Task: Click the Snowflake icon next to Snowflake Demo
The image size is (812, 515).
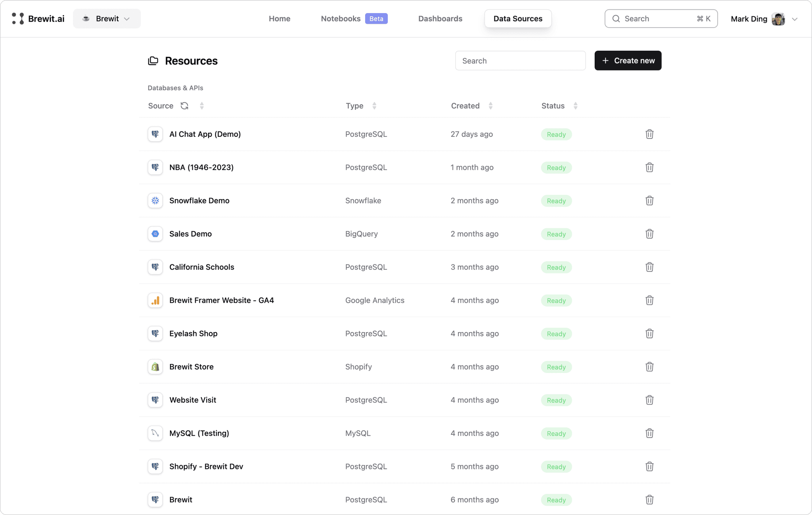Action: (x=155, y=200)
